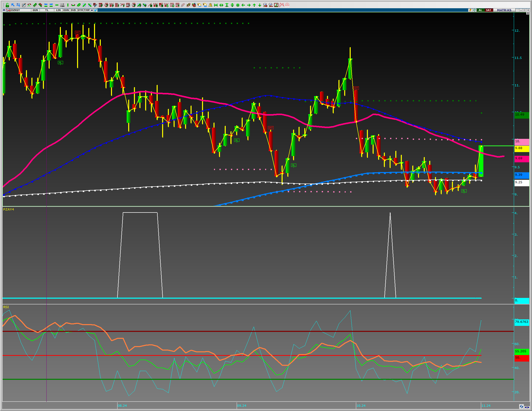Click the green AL buy button
This screenshot has height=411, width=532.
pos(480,10)
